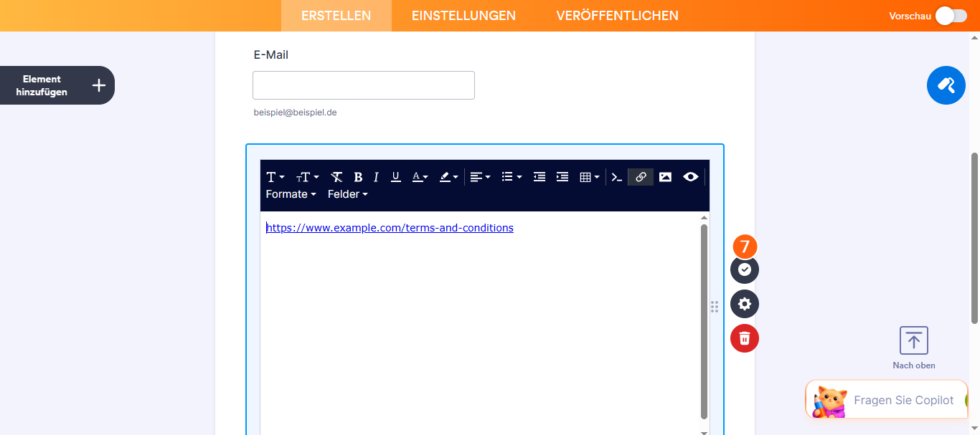Viewport: 980px width, 435px height.
Task: Toggle bold formatting
Action: click(358, 177)
